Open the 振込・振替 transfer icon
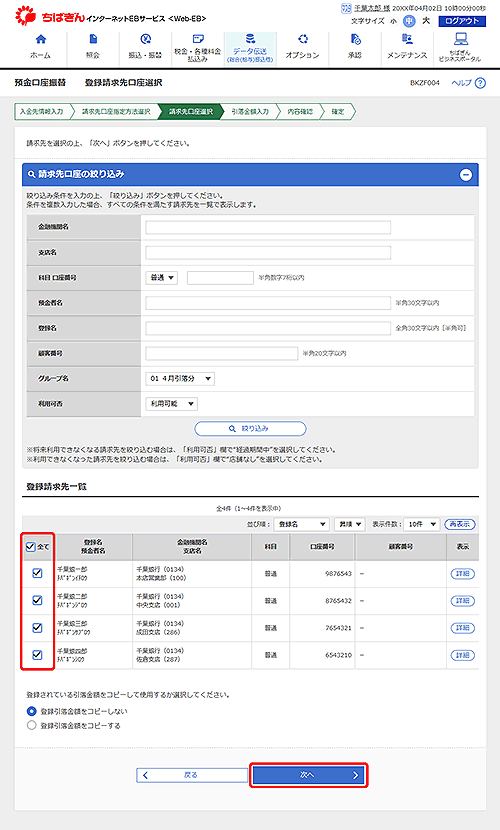Viewport: 500px width, 830px height. pos(146,39)
